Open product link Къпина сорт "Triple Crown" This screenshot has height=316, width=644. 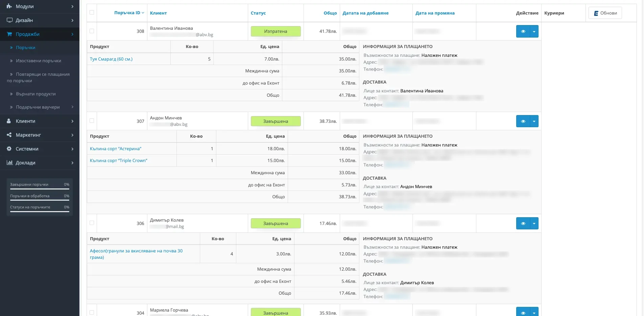(119, 160)
